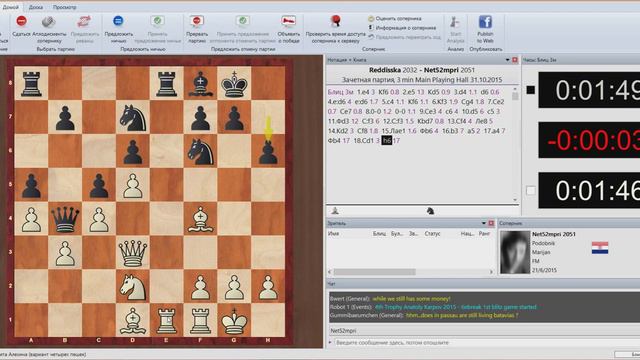Sort spectators by the Блиц column
The height and width of the screenshot is (360, 640).
tap(379, 233)
